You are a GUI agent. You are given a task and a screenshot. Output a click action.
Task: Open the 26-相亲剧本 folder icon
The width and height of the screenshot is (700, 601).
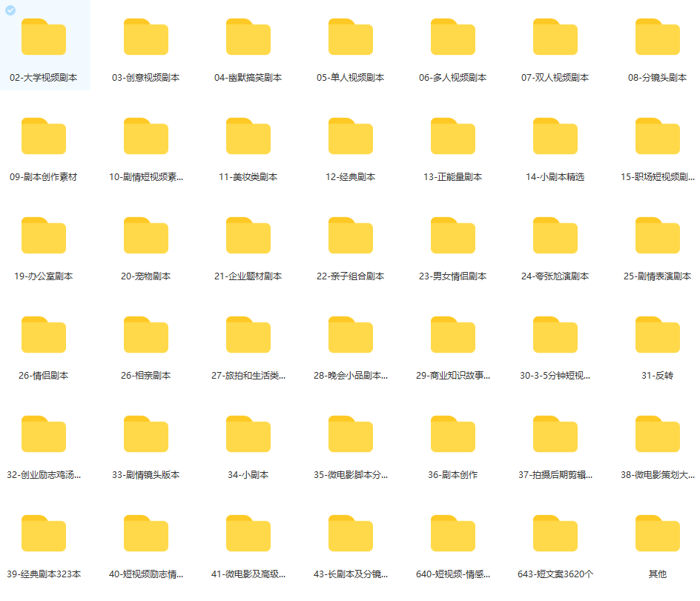pos(146,335)
